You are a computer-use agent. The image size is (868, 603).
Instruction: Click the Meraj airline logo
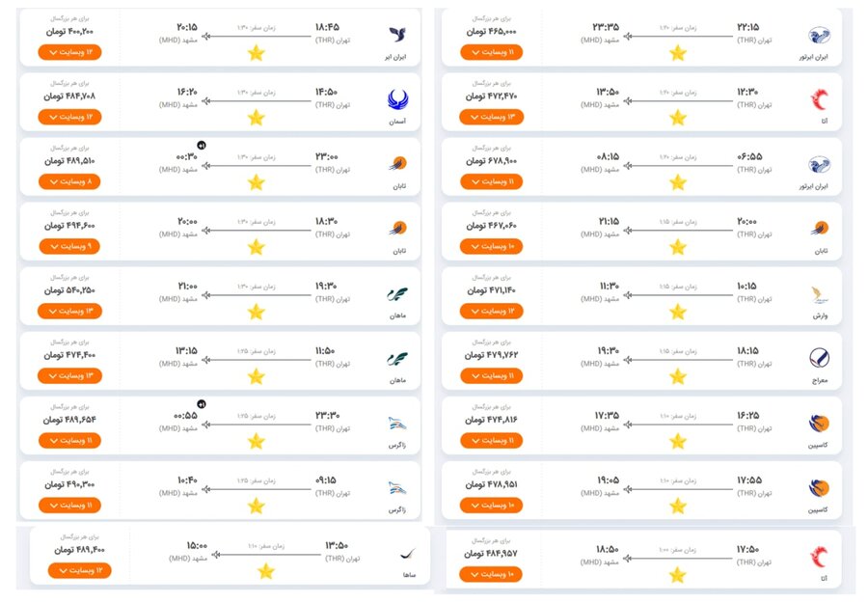819,358
